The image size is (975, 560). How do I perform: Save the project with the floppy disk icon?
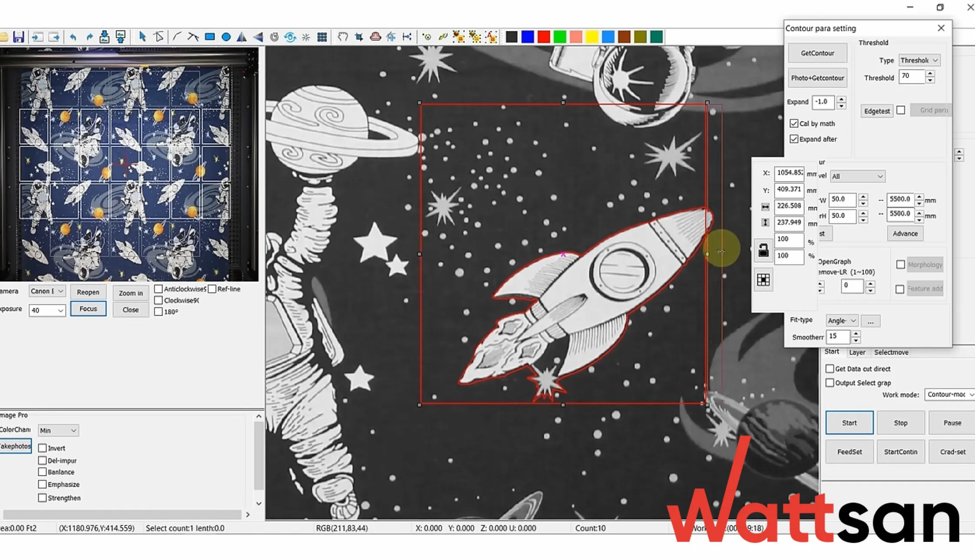(x=18, y=37)
